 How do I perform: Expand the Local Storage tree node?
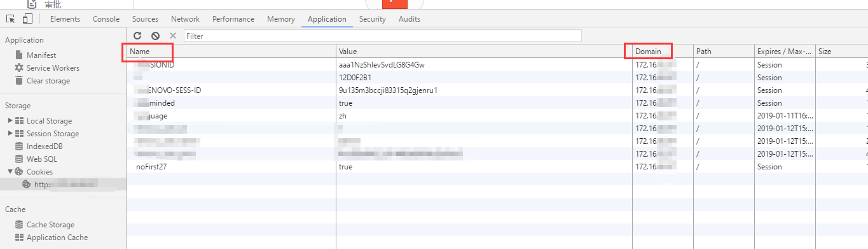pos(10,121)
